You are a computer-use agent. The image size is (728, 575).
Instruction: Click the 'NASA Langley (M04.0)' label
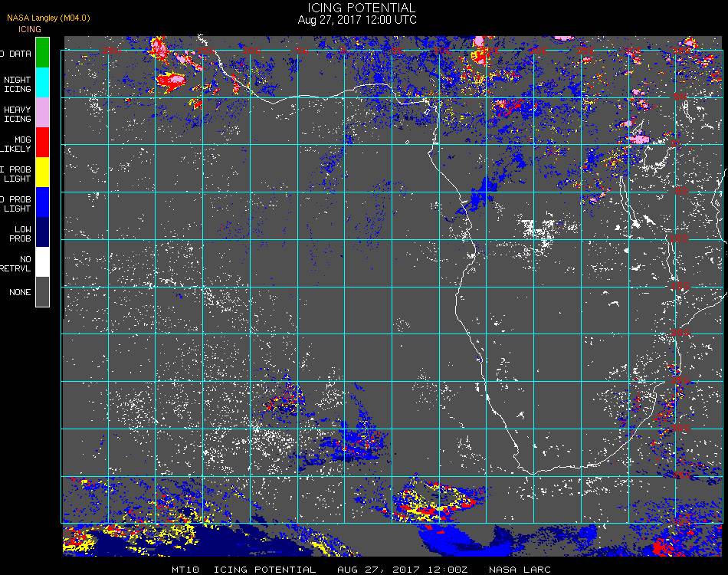click(x=48, y=18)
